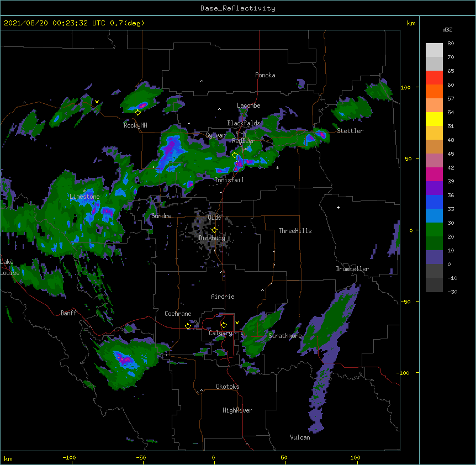Click the Strathmore label

285,336
